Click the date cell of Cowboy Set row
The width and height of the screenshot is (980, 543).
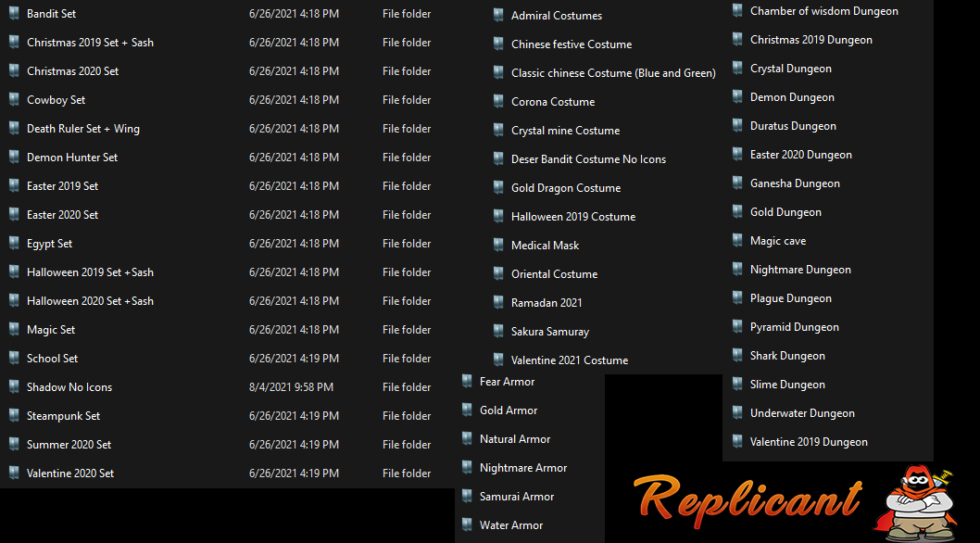click(x=294, y=99)
